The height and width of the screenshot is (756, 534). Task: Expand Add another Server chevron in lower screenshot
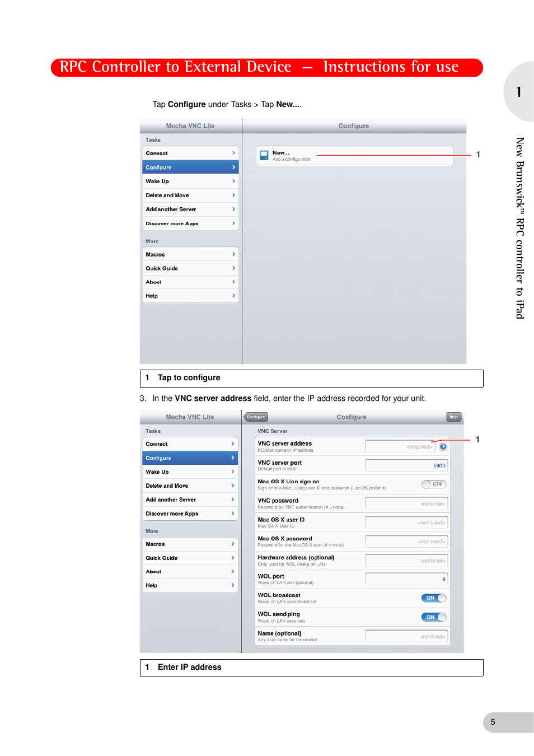pos(233,500)
